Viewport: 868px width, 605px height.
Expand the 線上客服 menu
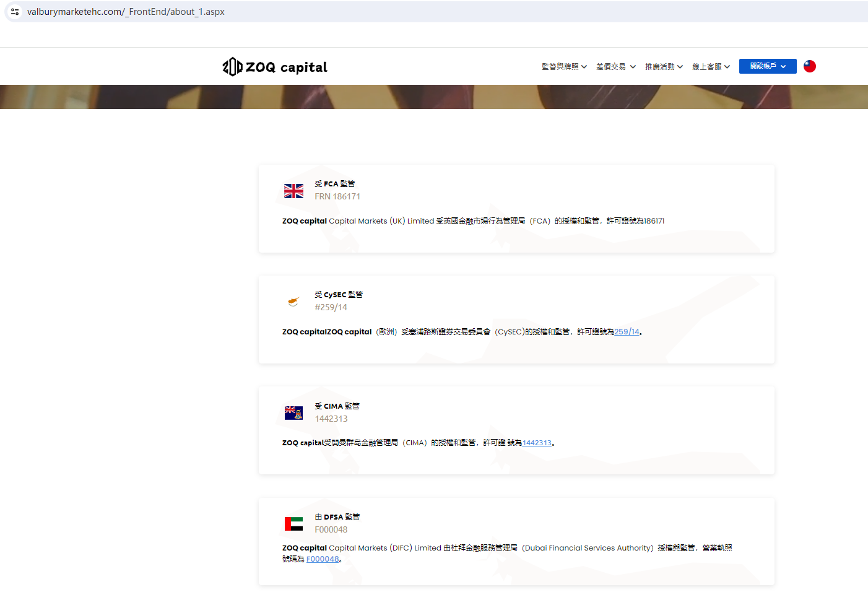711,67
